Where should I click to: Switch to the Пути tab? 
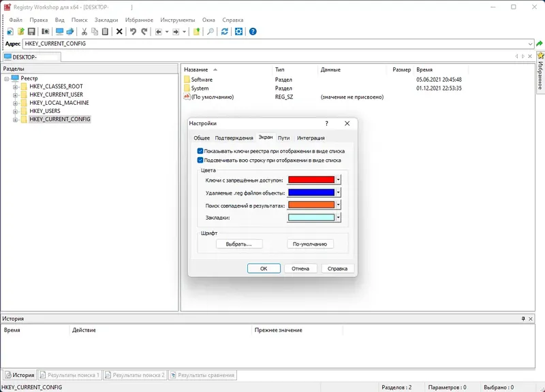pos(283,138)
